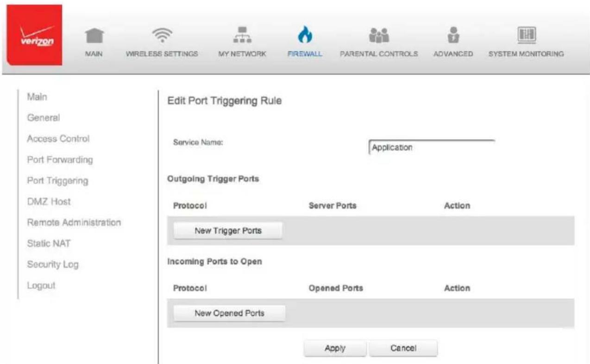Open Port Forwarding in sidebar
This screenshot has height=364, width=590.
tap(60, 160)
